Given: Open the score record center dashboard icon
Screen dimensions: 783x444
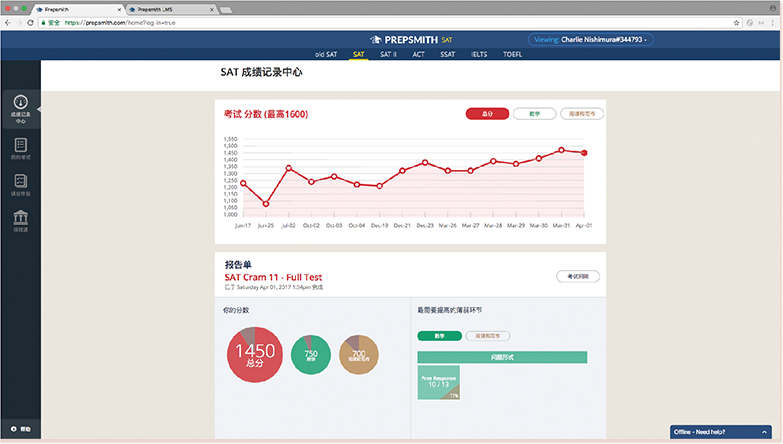Looking at the screenshot, I should [x=20, y=102].
